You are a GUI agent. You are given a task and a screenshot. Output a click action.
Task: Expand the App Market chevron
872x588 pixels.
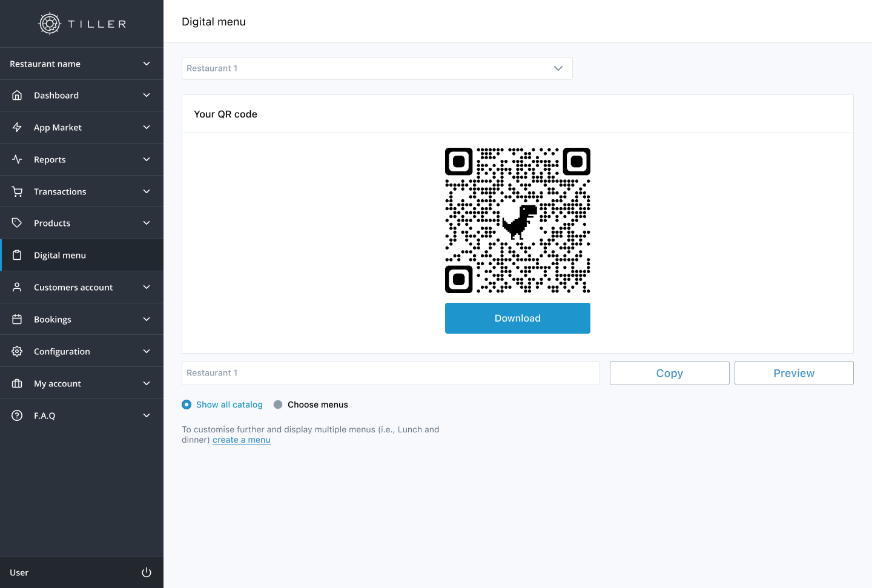point(147,127)
